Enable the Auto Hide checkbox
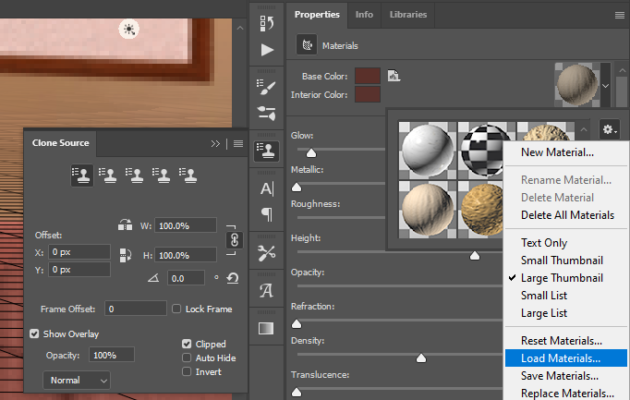630x400 pixels. [x=186, y=357]
